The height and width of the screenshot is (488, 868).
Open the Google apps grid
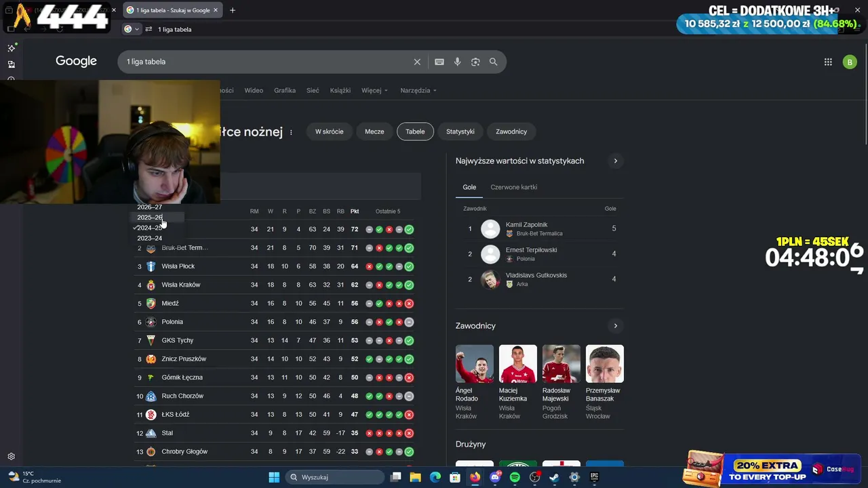[828, 62]
